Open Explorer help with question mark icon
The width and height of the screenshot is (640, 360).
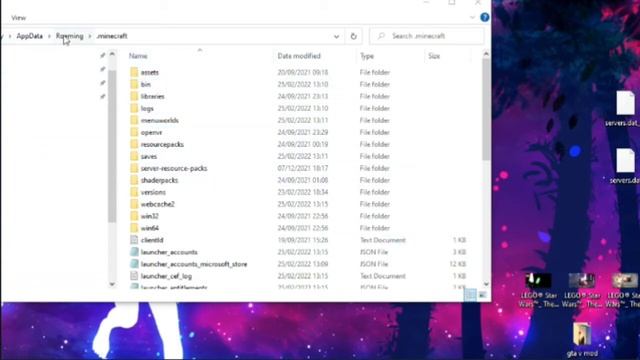click(x=484, y=17)
